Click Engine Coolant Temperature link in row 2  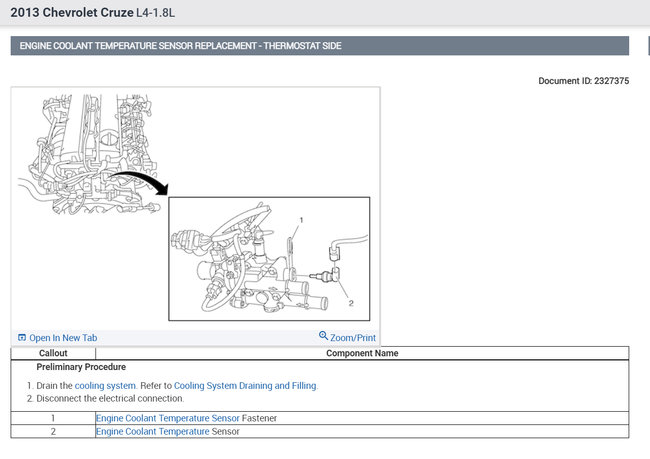tap(153, 431)
